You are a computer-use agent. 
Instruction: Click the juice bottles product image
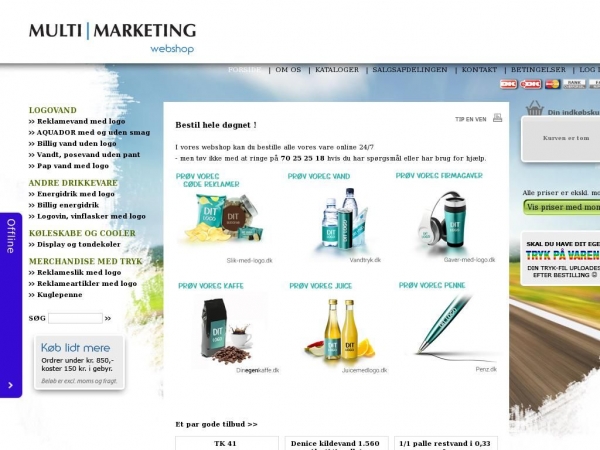click(x=335, y=331)
